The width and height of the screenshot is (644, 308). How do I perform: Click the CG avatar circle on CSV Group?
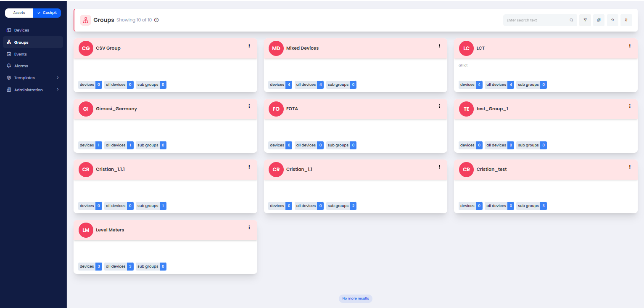click(86, 48)
